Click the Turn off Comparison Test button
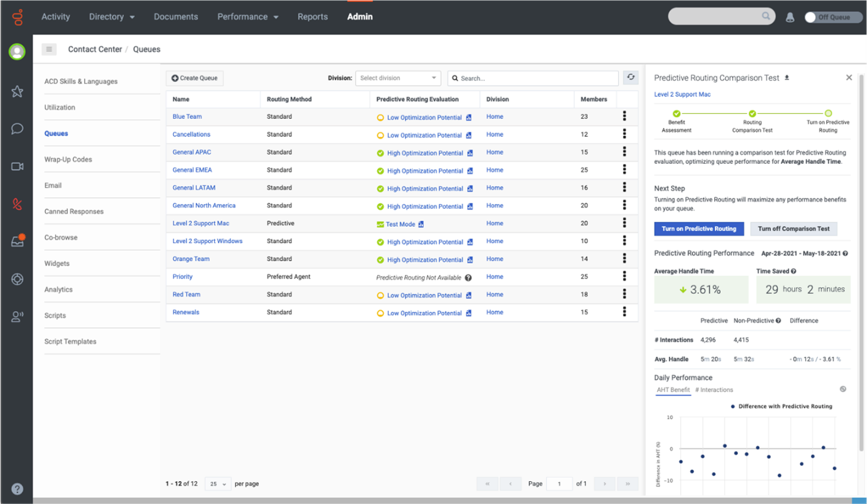The image size is (867, 504). pos(794,229)
